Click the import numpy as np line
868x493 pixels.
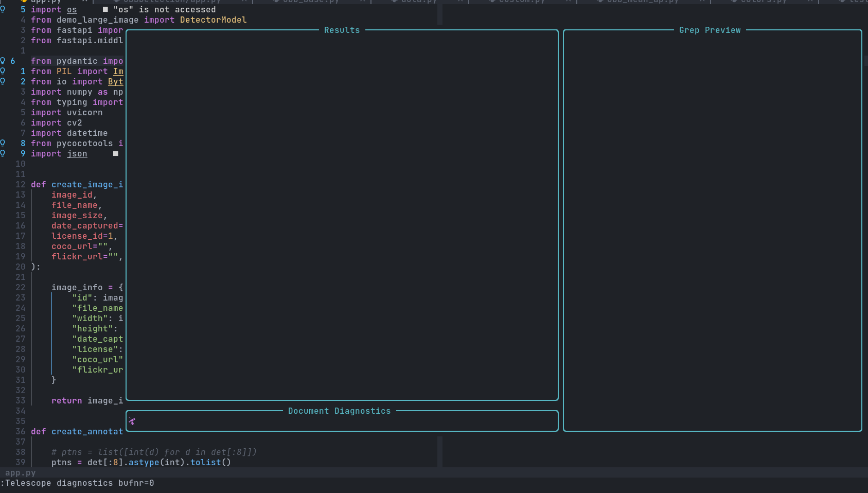point(77,92)
